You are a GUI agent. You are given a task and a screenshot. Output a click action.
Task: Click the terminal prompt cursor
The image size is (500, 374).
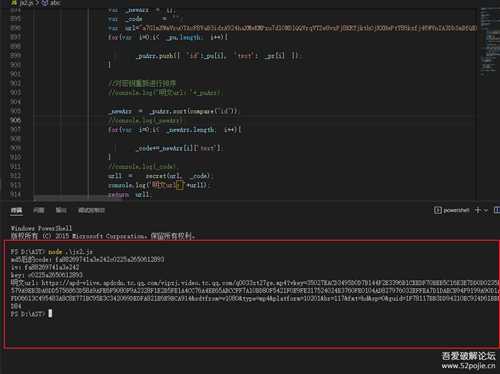(50, 313)
